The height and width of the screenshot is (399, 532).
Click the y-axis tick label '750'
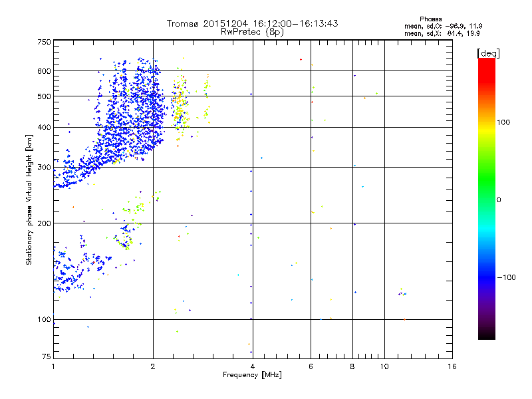coord(44,42)
